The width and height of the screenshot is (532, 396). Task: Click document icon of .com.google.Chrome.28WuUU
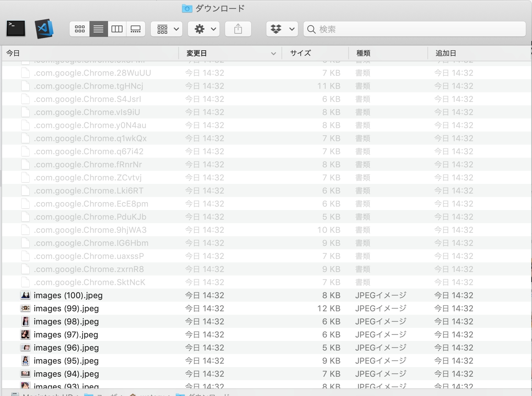(25, 73)
